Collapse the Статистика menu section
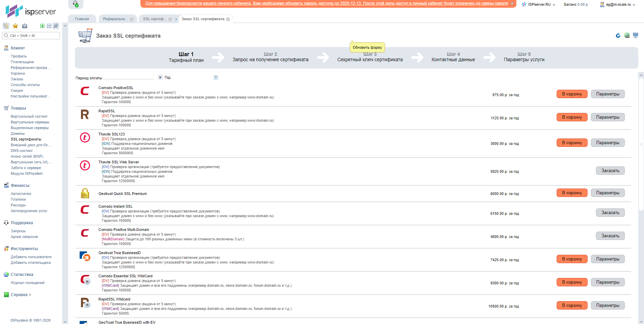The image size is (644, 324). 22,275
